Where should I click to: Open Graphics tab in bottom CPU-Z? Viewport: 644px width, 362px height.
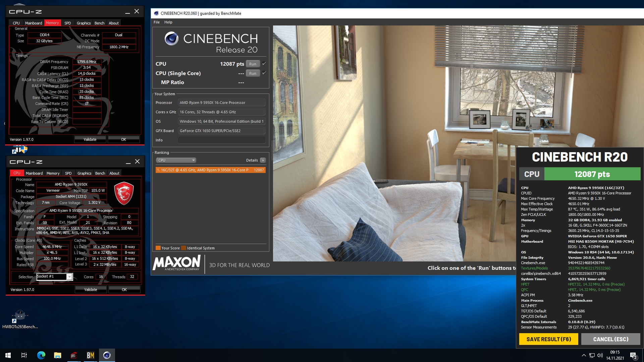[84, 173]
